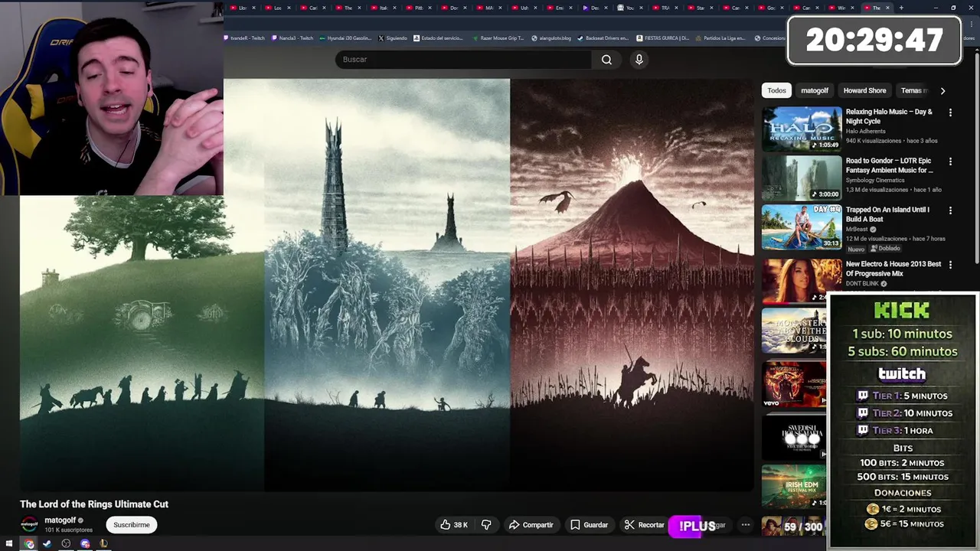Click the magnifier search button
980x551 pixels.
pyautogui.click(x=606, y=60)
